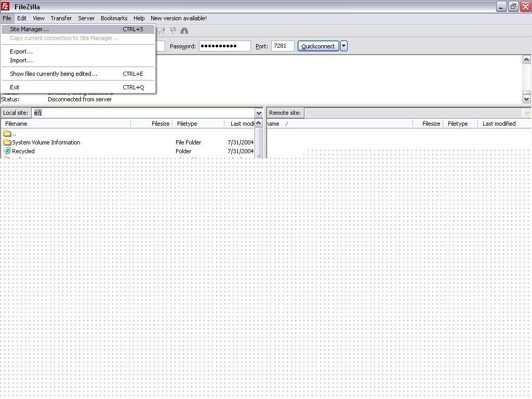
Task: Toggle synchronized browsing arrows icon in toolbar
Action: pos(173,31)
